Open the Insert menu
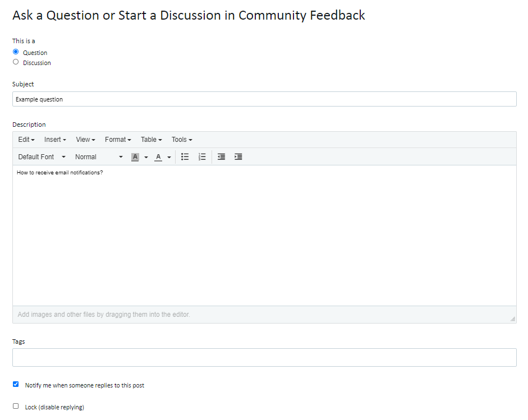This screenshot has width=528, height=420. [55, 140]
